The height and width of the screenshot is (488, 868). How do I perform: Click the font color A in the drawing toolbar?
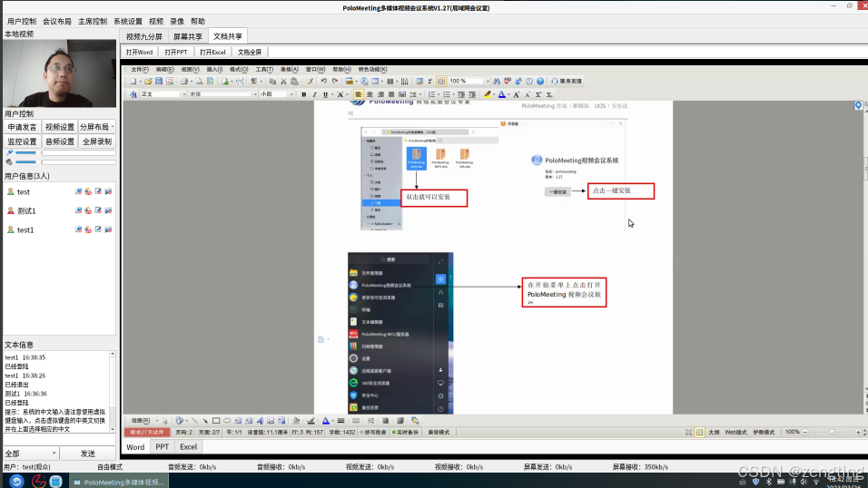tap(325, 421)
